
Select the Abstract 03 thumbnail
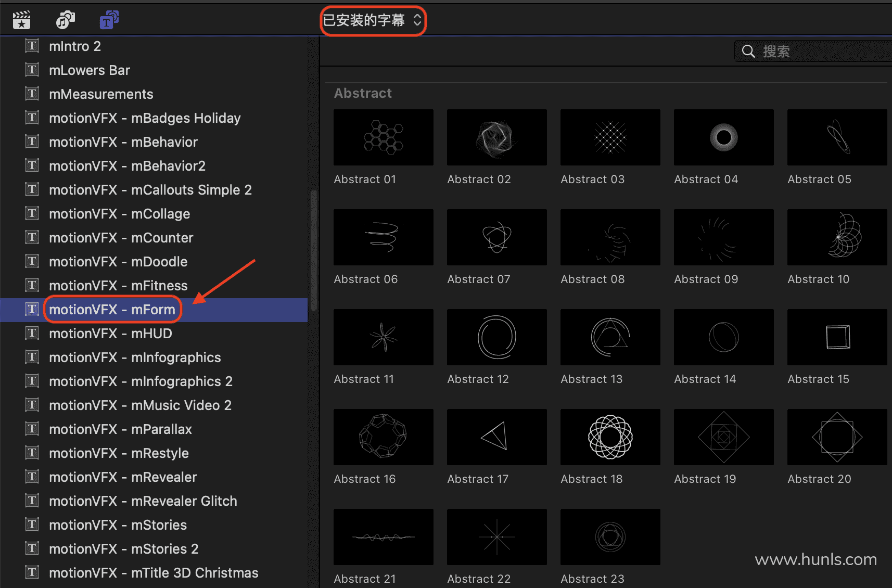point(610,137)
